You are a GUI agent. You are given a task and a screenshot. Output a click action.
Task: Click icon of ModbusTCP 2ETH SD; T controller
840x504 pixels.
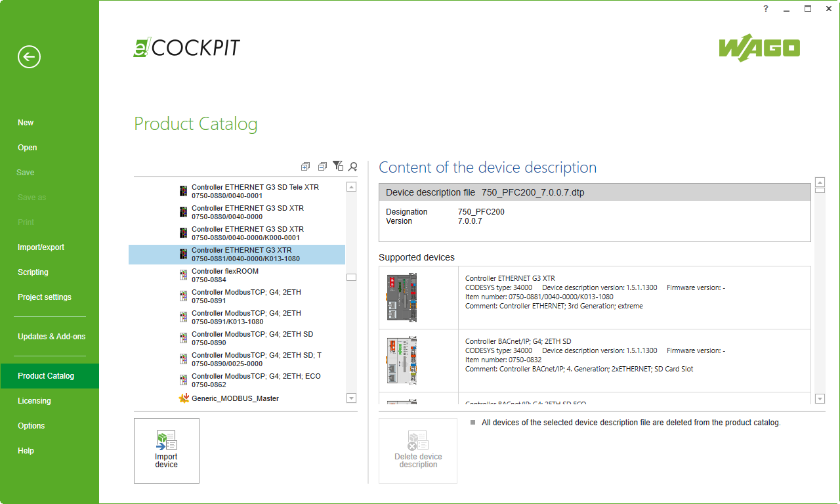tap(183, 359)
